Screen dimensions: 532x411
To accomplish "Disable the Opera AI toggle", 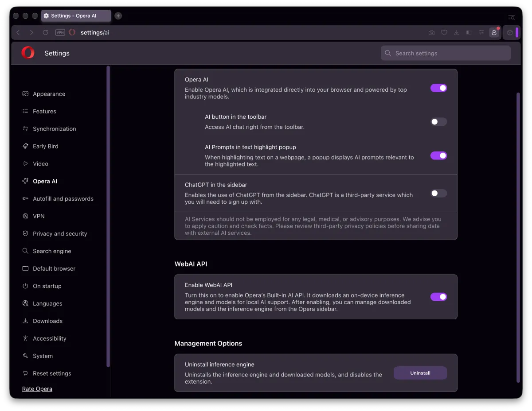I will point(438,88).
